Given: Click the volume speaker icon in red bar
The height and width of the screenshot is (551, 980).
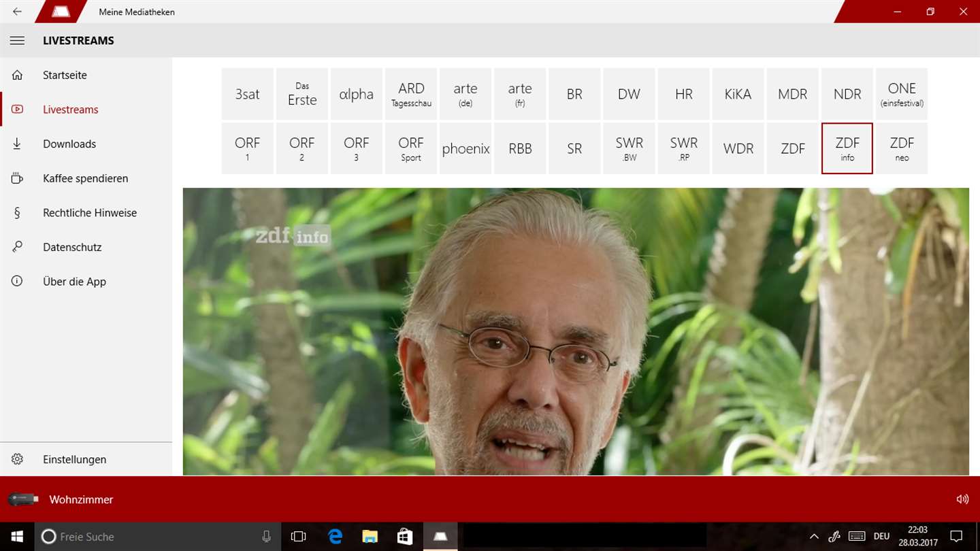Looking at the screenshot, I should [962, 499].
